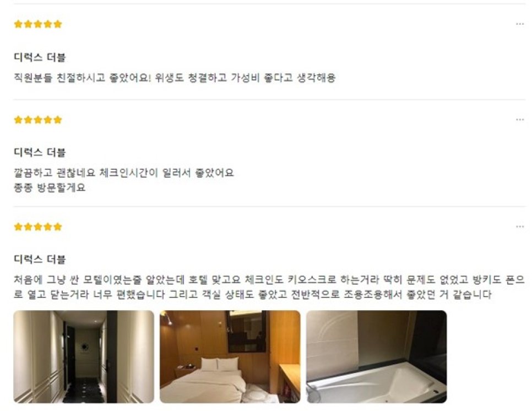This screenshot has height=411, width=532.
Task: Click review text about 직원분들 친절하시고
Action: click(x=175, y=78)
